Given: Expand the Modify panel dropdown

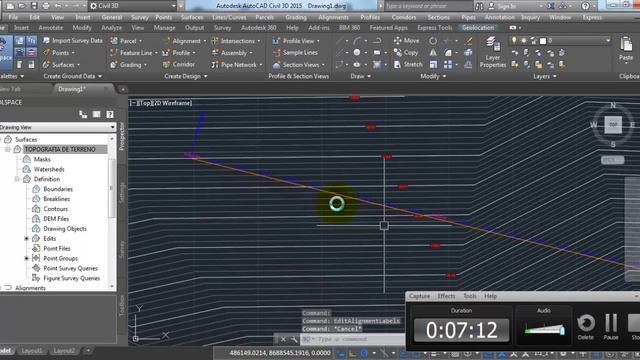Looking at the screenshot, I should pos(433,76).
